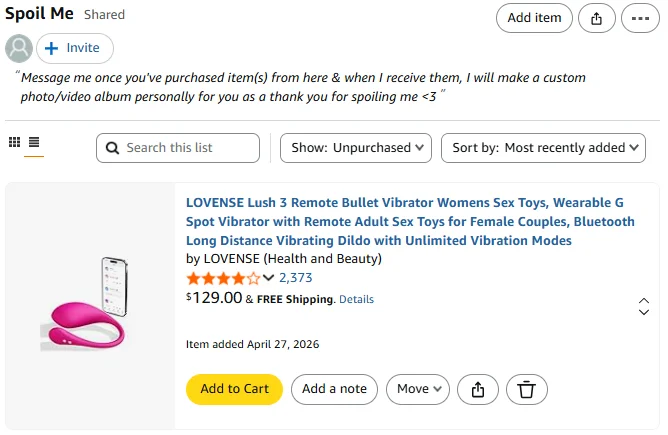
Task: Click the share list icon at top
Action: (597, 18)
